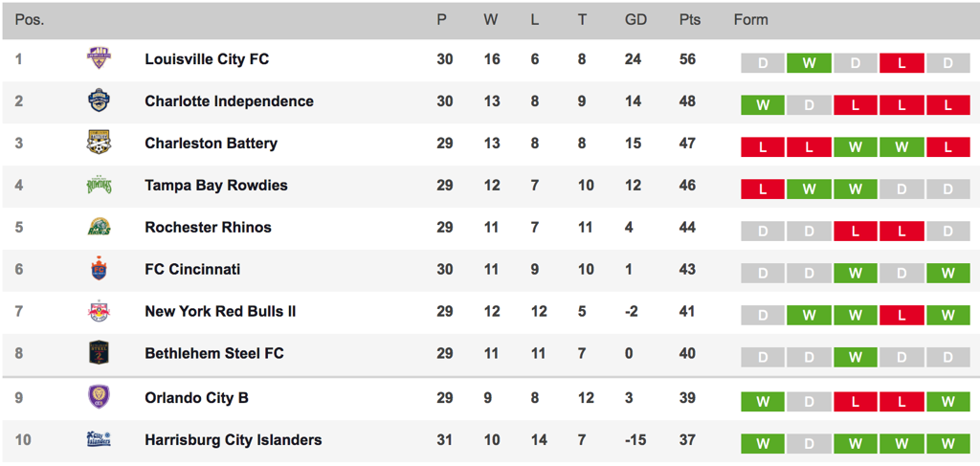Sort table by the Pts column header
Viewport: 980px width, 466px height.
(x=690, y=20)
